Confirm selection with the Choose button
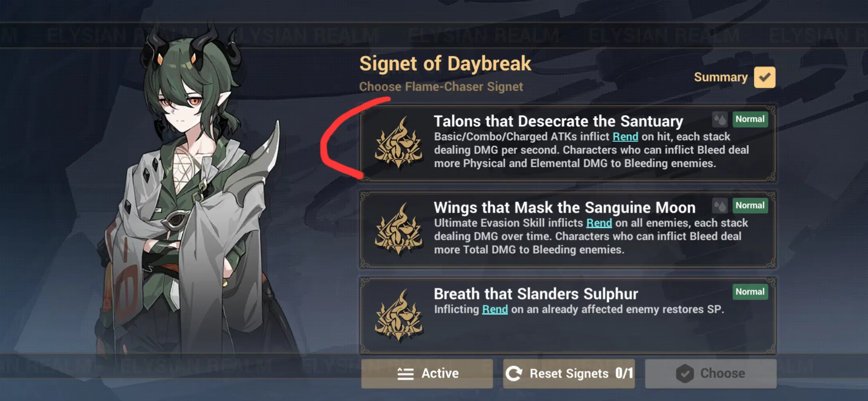The width and height of the screenshot is (868, 401). click(x=711, y=374)
